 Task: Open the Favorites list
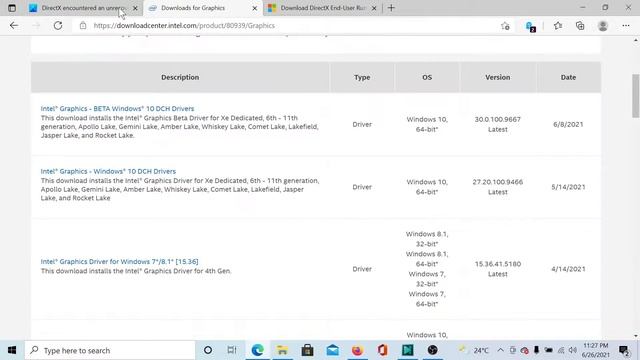click(x=558, y=26)
